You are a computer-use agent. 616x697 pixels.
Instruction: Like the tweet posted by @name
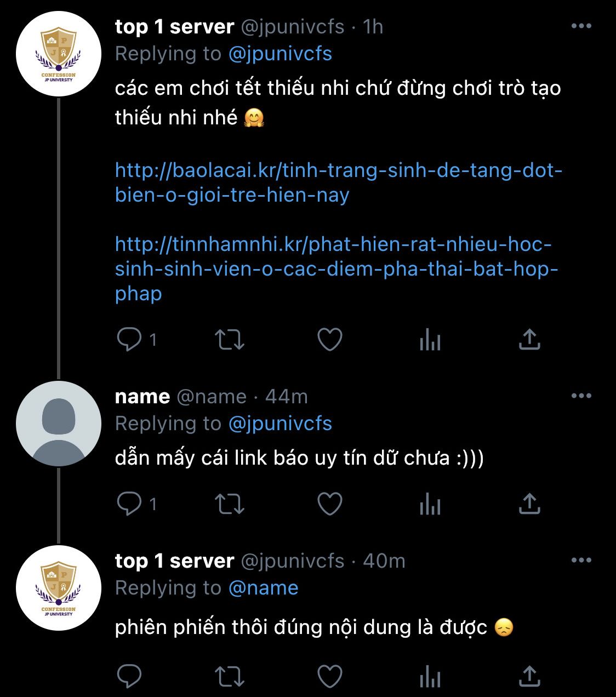click(x=330, y=504)
